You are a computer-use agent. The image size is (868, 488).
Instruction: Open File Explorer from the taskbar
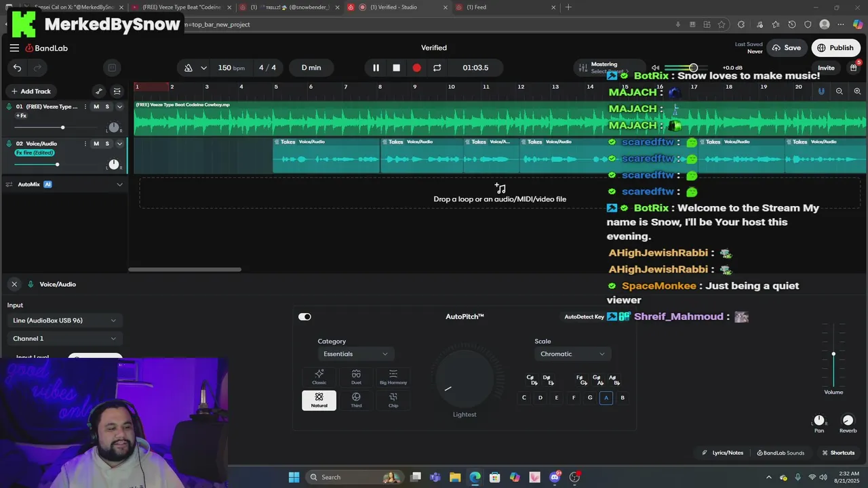(x=455, y=477)
